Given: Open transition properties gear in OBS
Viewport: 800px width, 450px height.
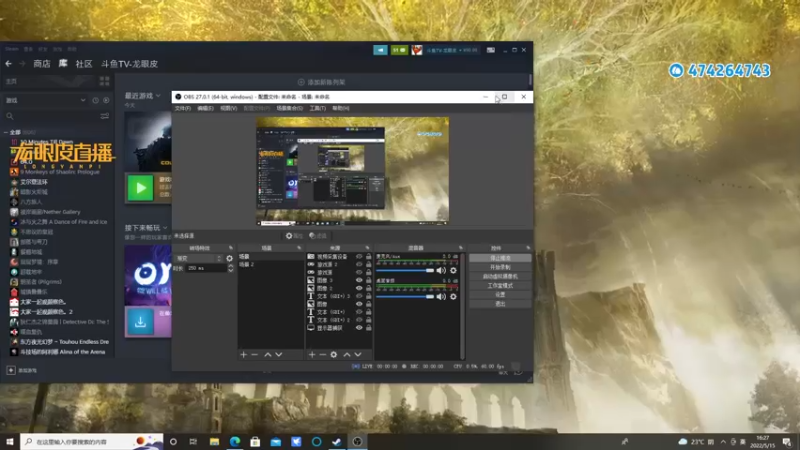Looking at the screenshot, I should [230, 259].
